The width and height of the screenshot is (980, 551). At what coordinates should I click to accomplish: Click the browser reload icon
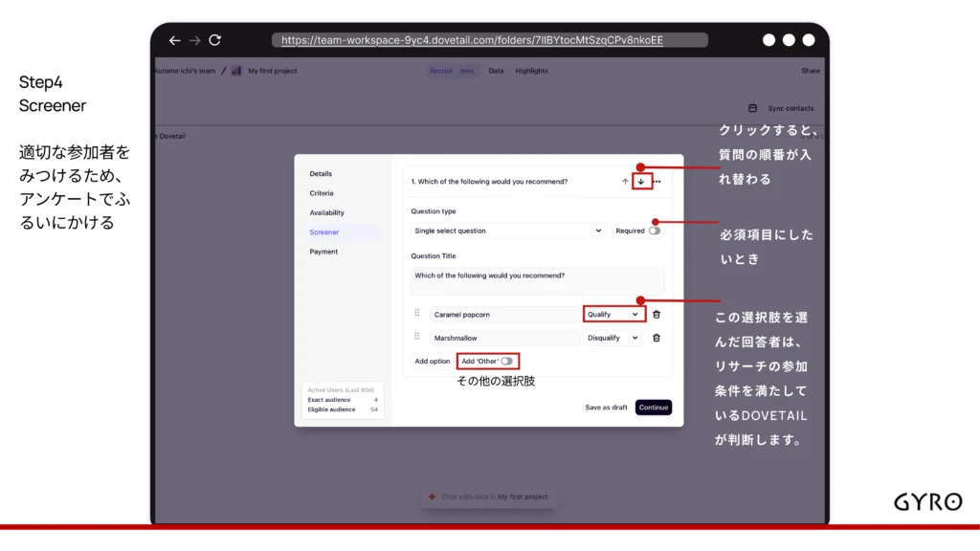214,40
